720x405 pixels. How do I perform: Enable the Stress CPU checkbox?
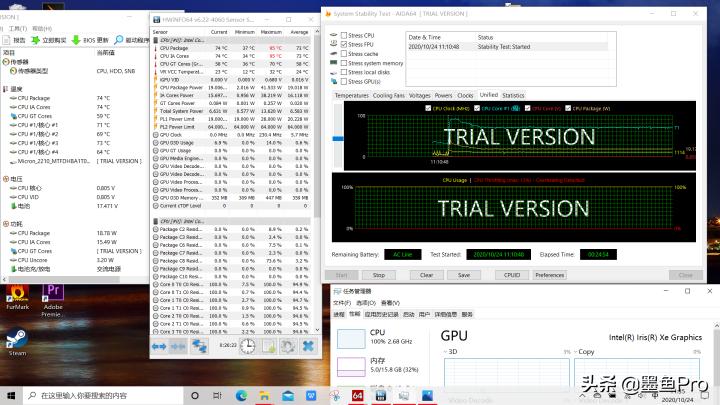(x=345, y=35)
